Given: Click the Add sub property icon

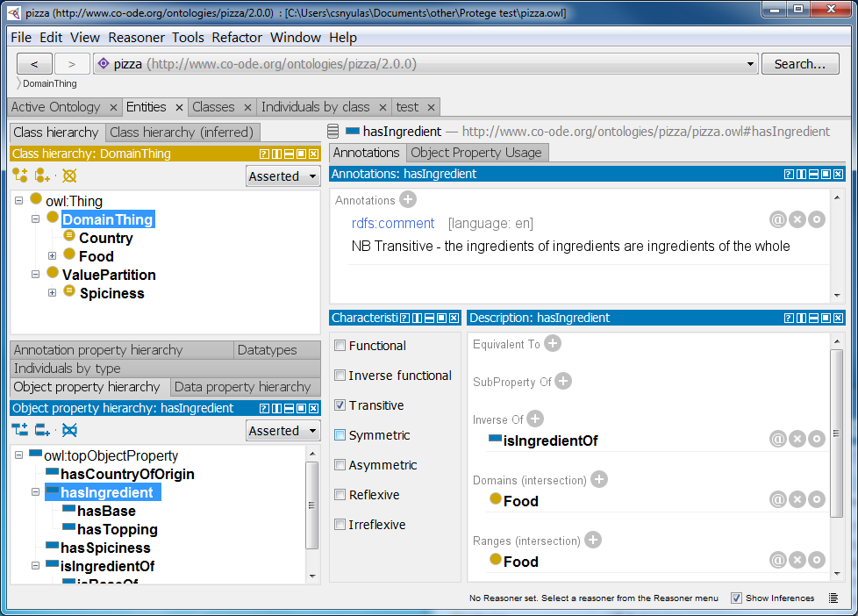Looking at the screenshot, I should click(19, 429).
